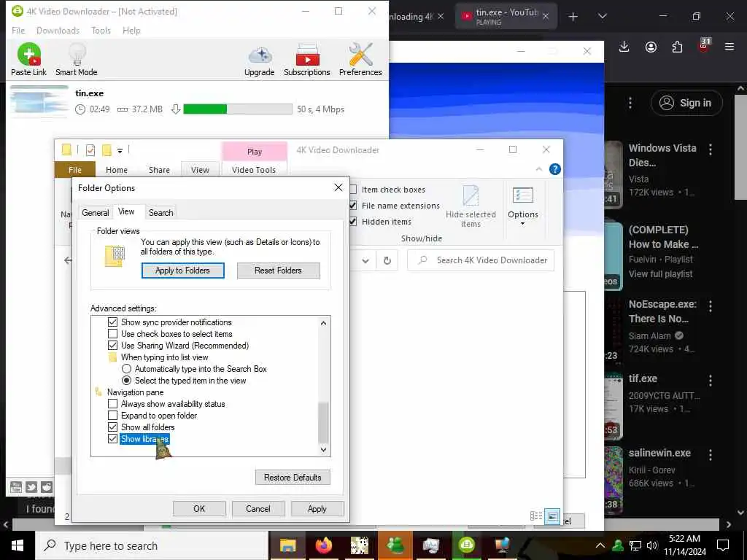The width and height of the screenshot is (747, 560).
Task: Click Apply in Folder Options
Action: pos(317,508)
